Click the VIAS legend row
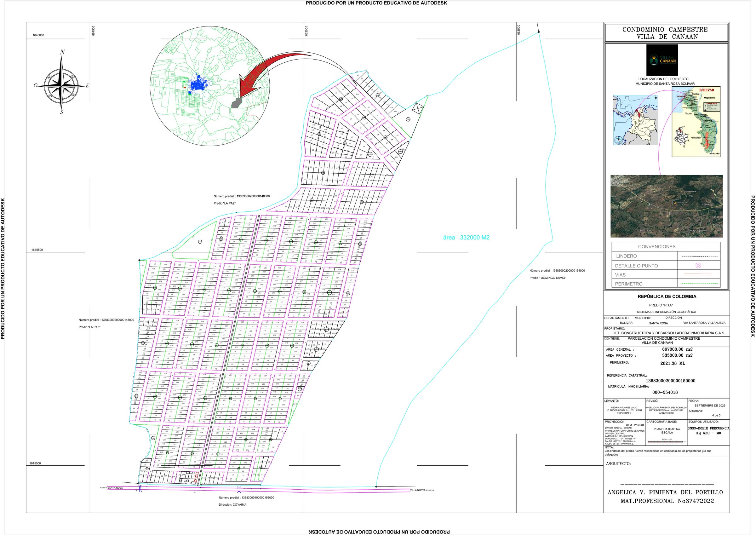 point(666,274)
